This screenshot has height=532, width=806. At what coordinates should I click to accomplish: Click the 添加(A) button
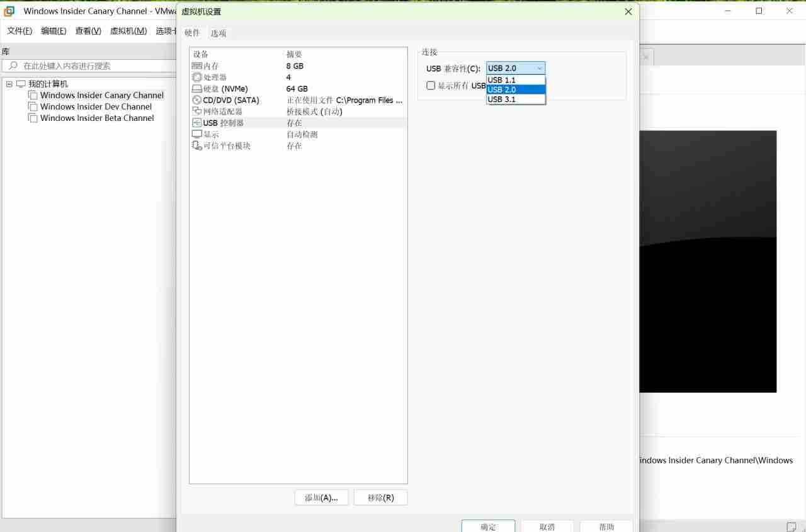click(x=321, y=497)
